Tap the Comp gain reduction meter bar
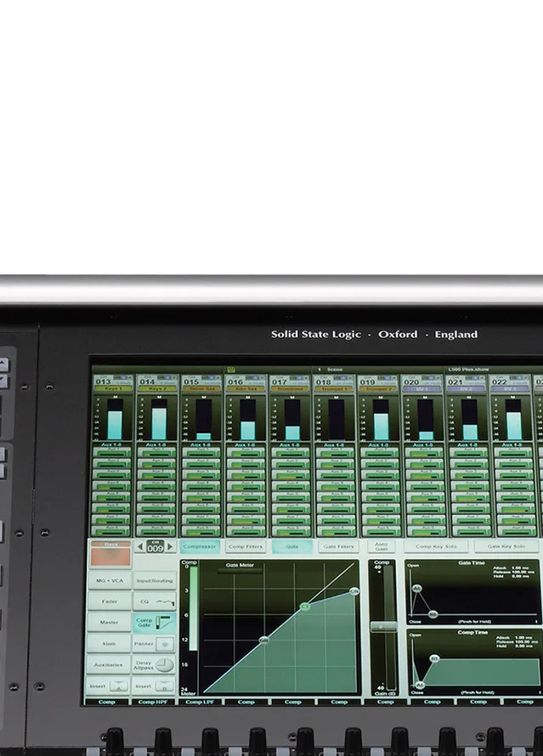The image size is (543, 756). pos(193,608)
